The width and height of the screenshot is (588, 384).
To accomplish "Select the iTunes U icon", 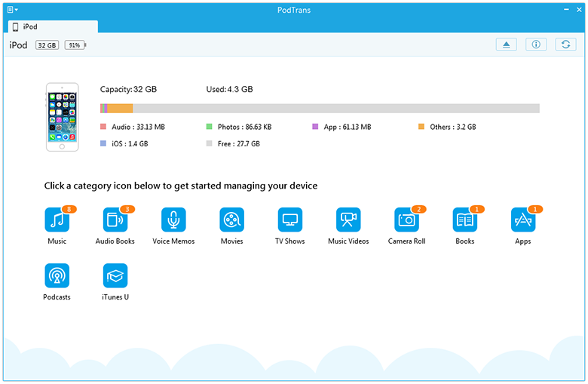I will pos(115,275).
